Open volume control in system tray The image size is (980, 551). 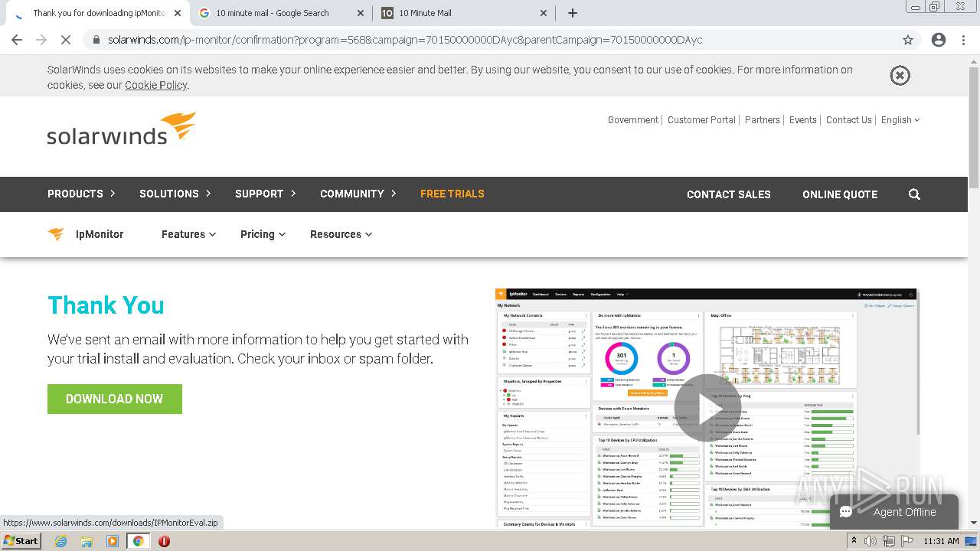871,541
